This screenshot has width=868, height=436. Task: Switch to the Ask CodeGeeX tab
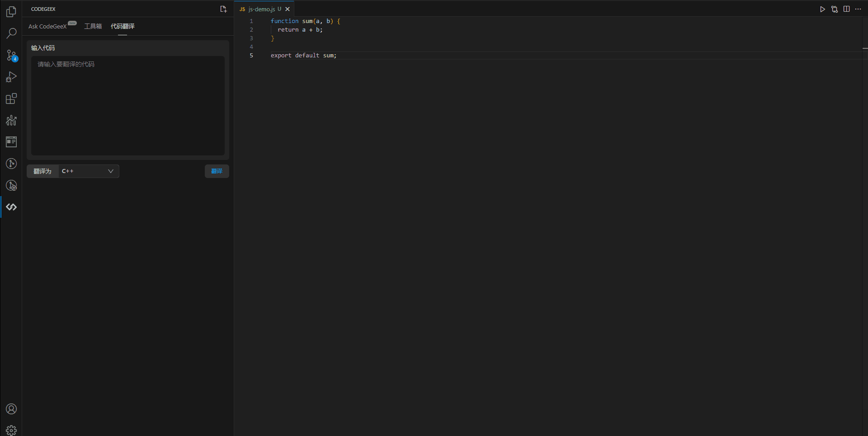(x=47, y=27)
